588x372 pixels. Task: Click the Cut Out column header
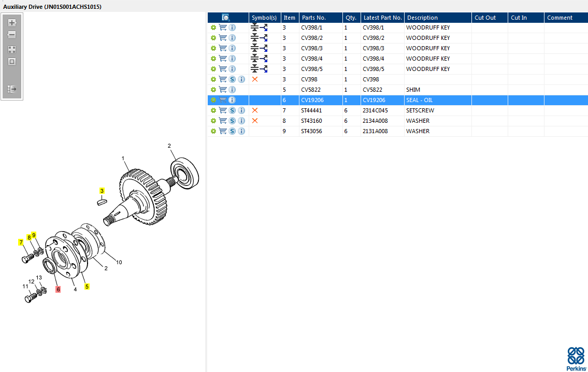coord(490,18)
